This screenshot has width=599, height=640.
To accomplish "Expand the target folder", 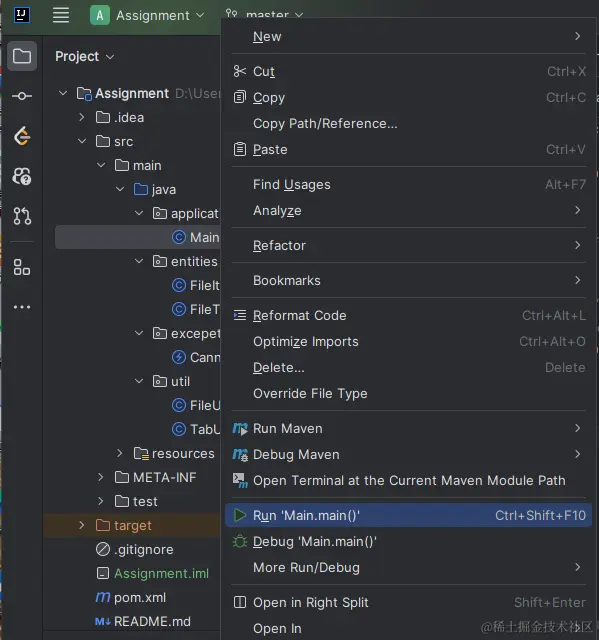I will 82,525.
